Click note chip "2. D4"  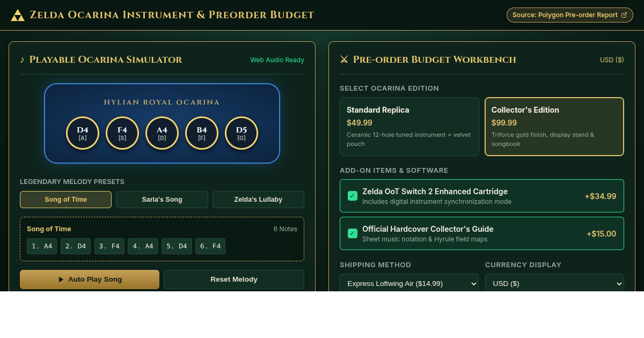[76, 246]
